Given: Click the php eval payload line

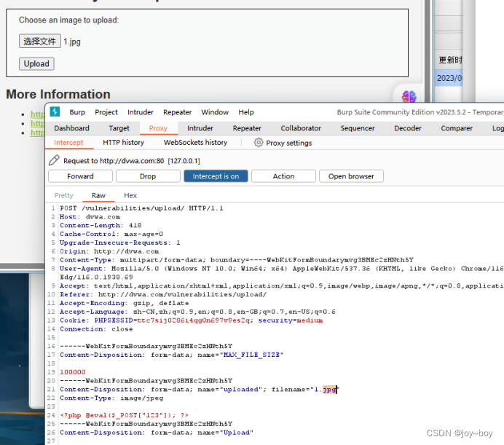Looking at the screenshot, I should click(125, 415).
